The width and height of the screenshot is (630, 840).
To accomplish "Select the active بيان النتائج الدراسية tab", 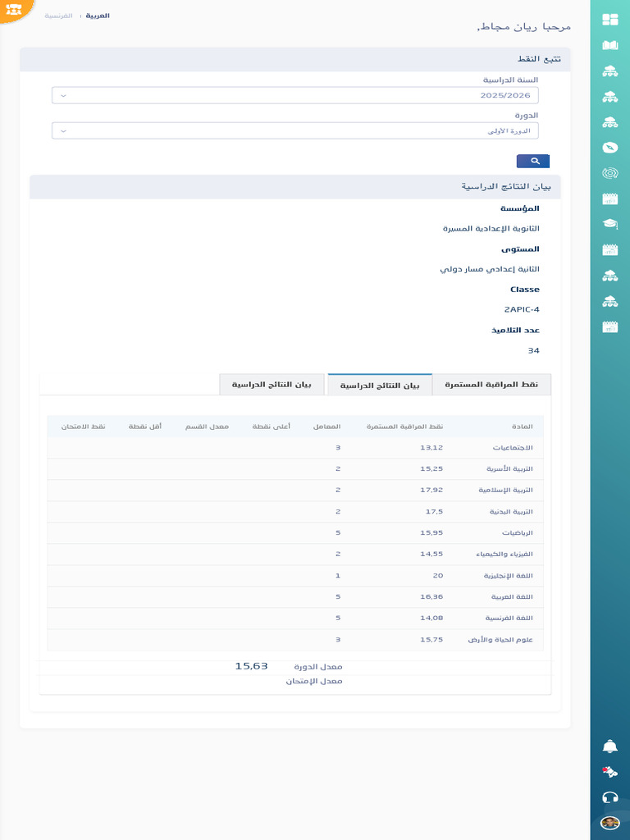I will 380,386.
